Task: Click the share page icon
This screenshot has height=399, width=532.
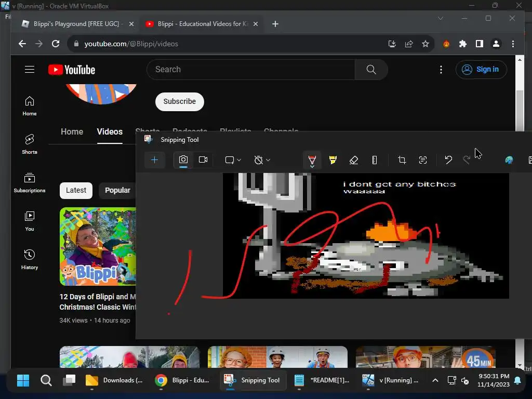Action: point(409,44)
